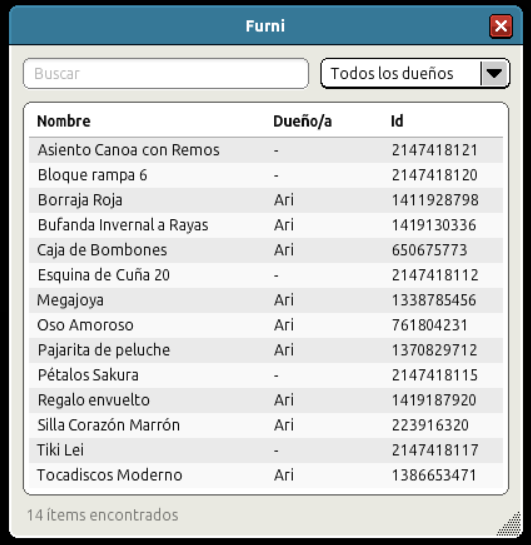Select the Pajarita de peluche row

coord(266,351)
